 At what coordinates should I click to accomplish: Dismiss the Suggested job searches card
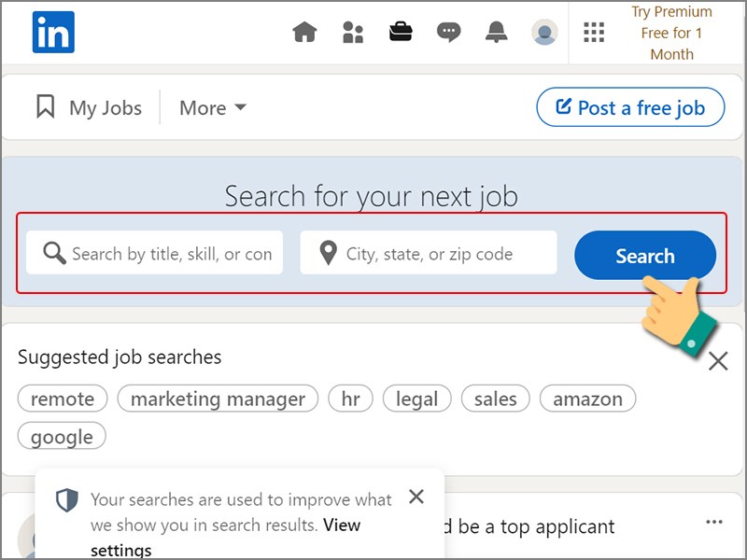pyautogui.click(x=718, y=361)
